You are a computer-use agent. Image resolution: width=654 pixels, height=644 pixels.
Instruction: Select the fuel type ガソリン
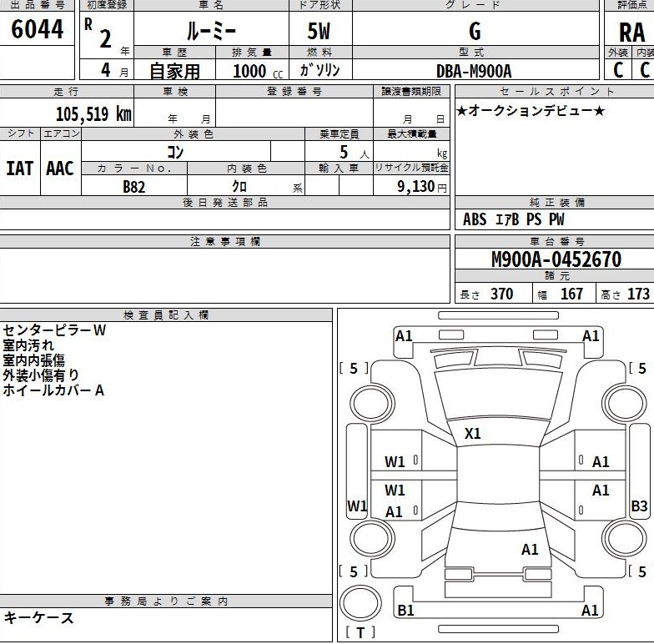(x=320, y=70)
